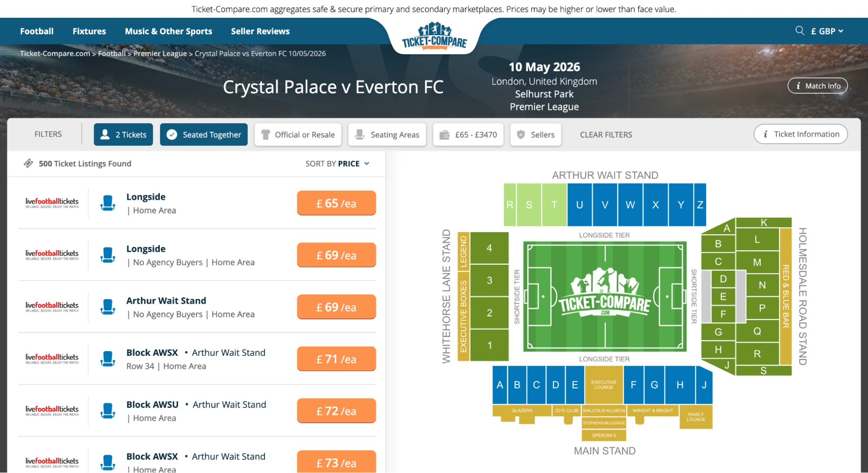
Task: Click the blue seat icon on the £65 Longside listing
Action: click(x=108, y=203)
